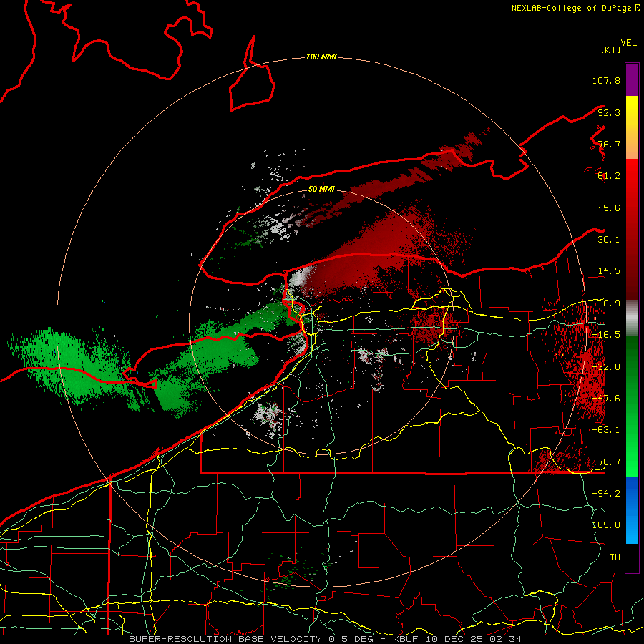644x644 pixels.
Task: Select the 14.5 value on the velocity scale
Action: [609, 271]
